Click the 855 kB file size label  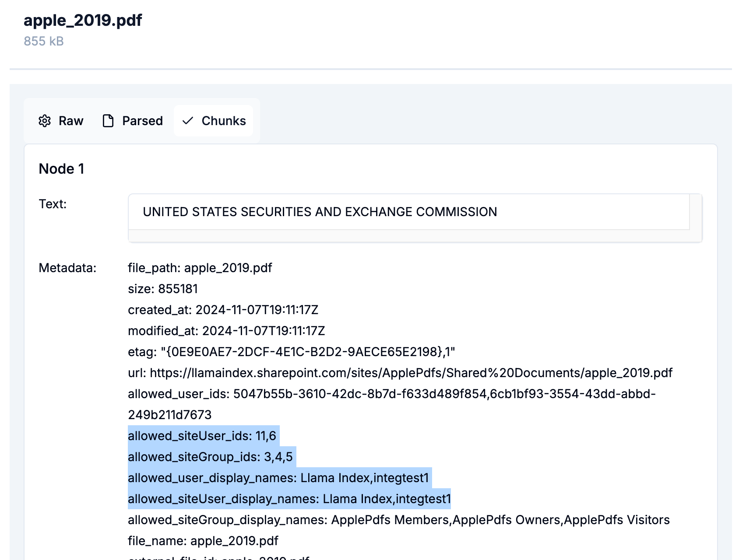44,41
